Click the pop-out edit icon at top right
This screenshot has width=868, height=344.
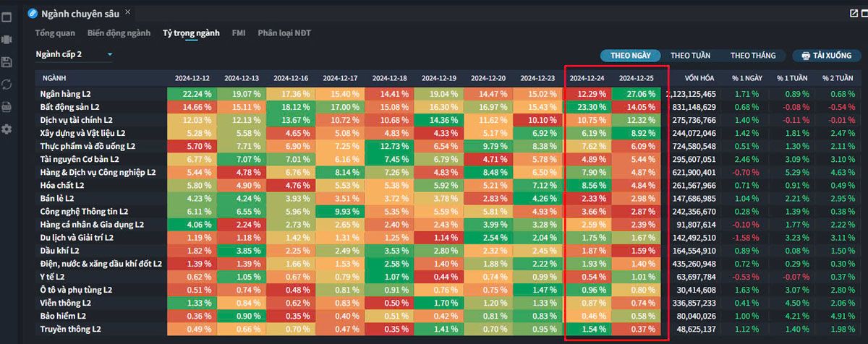pyautogui.click(x=853, y=13)
